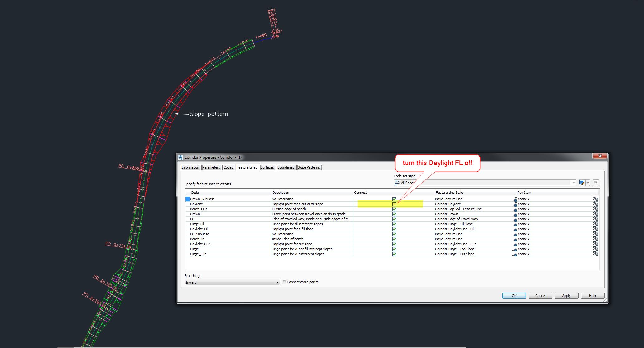Select the Slope Patterns tab
Viewport: 644px width, 348px height.
pyautogui.click(x=309, y=167)
